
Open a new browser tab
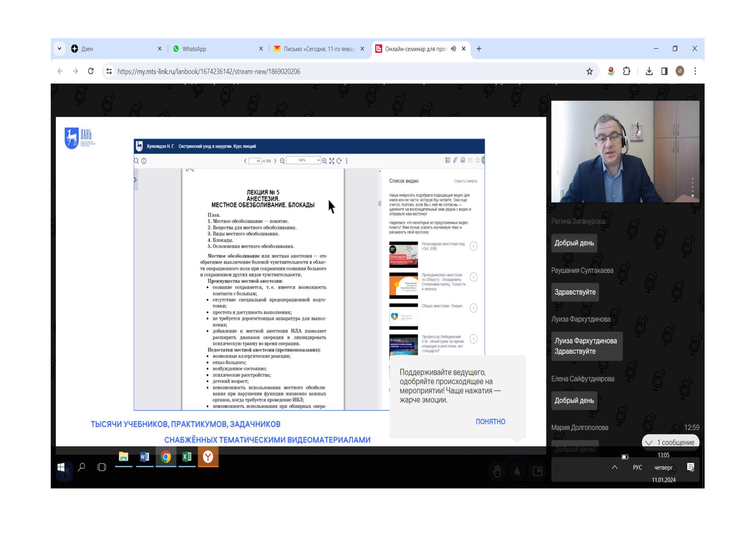(x=479, y=49)
